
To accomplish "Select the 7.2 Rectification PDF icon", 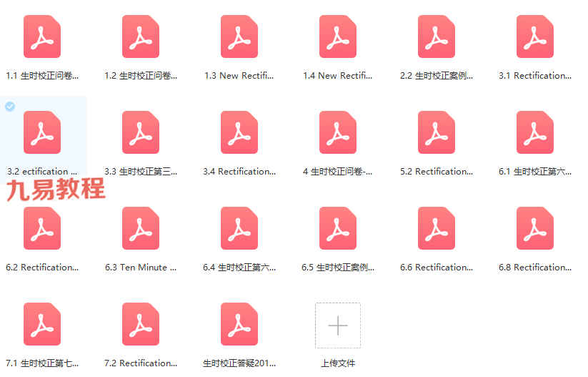I will [141, 323].
